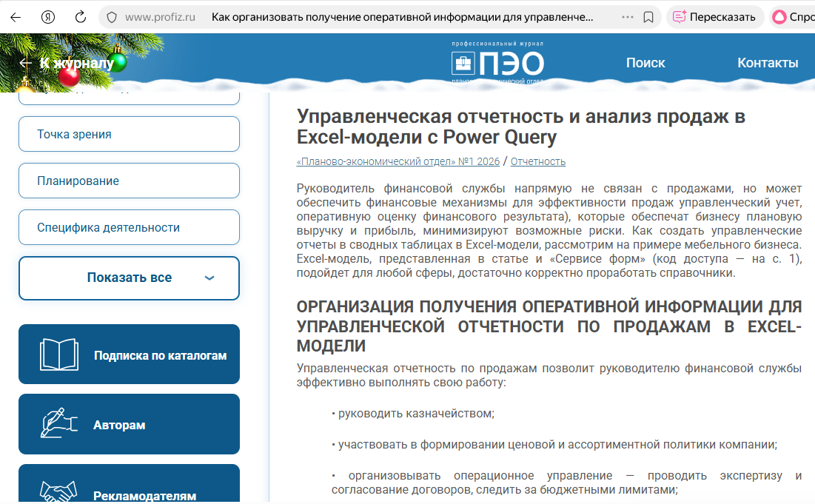Click bullet about ценовой и ассортиментной политики
This screenshot has width=815, height=504.
tap(554, 445)
